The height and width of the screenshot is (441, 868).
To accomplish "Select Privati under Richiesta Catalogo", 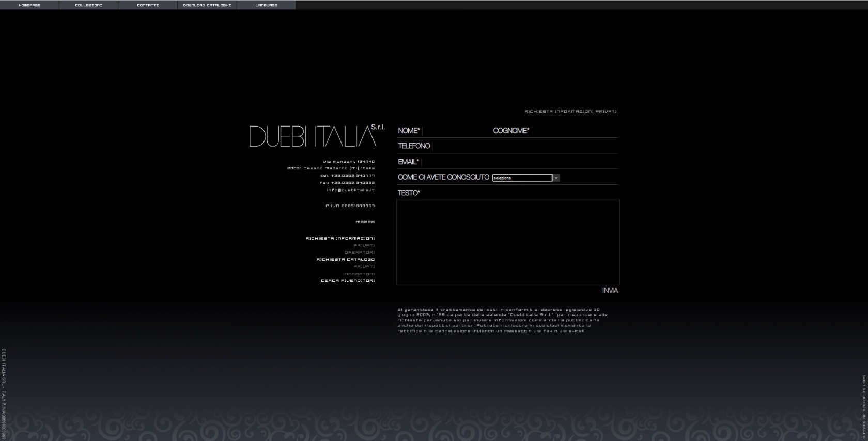I will click(x=364, y=267).
